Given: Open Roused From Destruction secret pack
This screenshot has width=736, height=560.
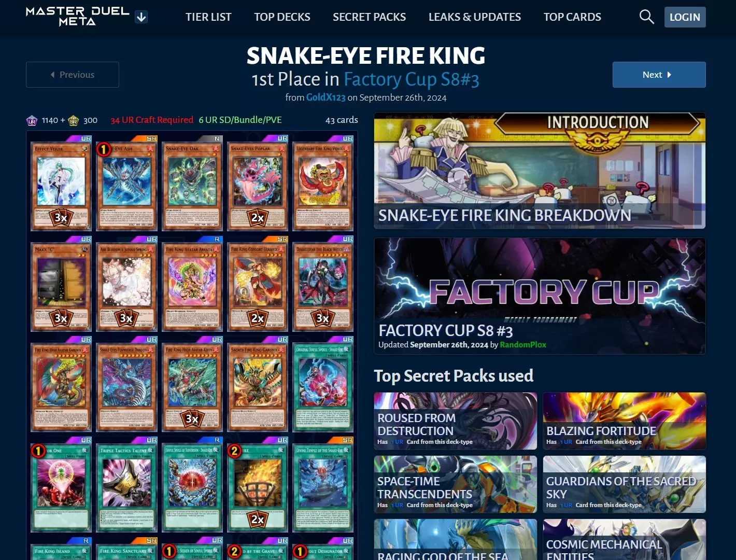Looking at the screenshot, I should coord(455,421).
